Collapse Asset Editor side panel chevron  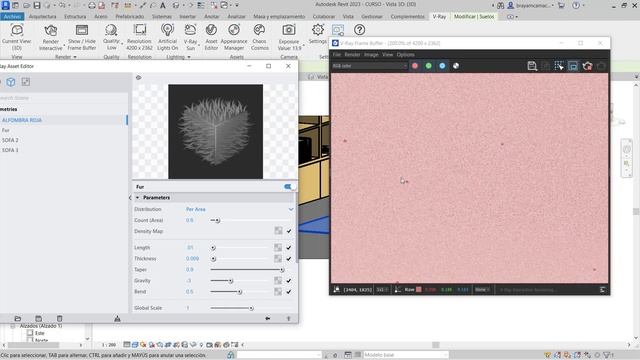tap(130, 198)
